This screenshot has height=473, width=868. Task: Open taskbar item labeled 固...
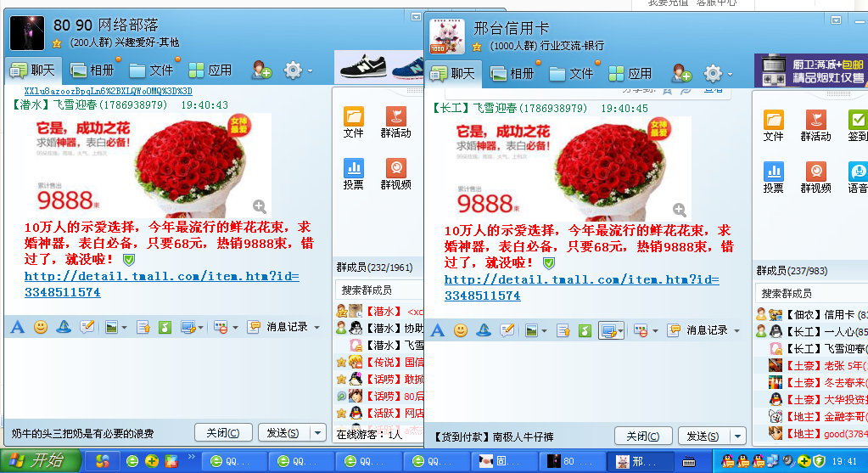pos(504,461)
